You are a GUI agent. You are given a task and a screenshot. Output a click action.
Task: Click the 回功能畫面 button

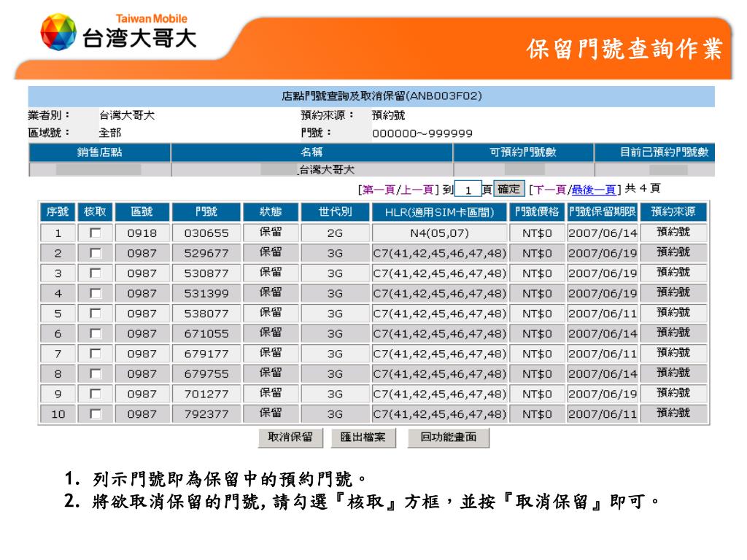[x=449, y=437]
